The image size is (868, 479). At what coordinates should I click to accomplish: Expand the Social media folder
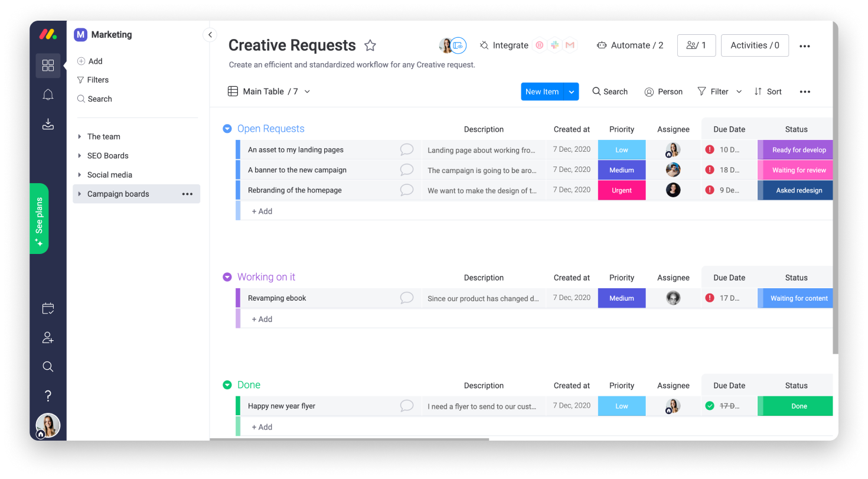click(x=80, y=175)
